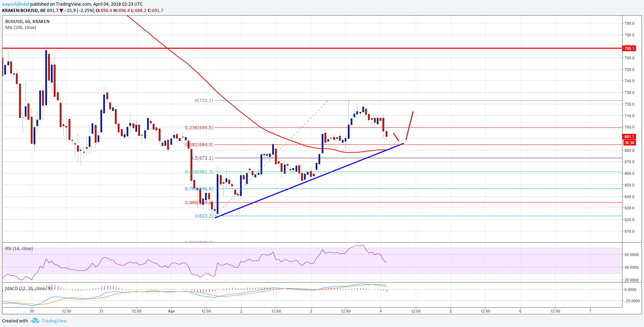Click the 700.0 price axis label
Viewport: 644px width, 327px height.
click(630, 127)
